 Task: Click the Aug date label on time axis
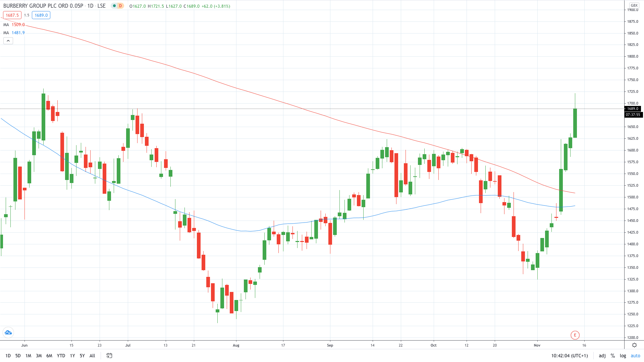[236, 345]
